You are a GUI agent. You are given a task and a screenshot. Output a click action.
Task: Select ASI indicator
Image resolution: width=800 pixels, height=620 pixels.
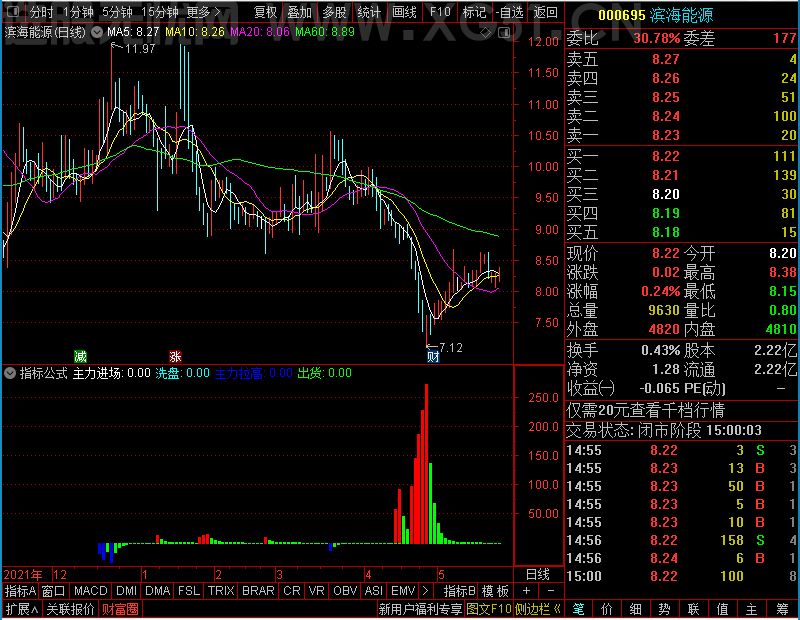(x=373, y=591)
